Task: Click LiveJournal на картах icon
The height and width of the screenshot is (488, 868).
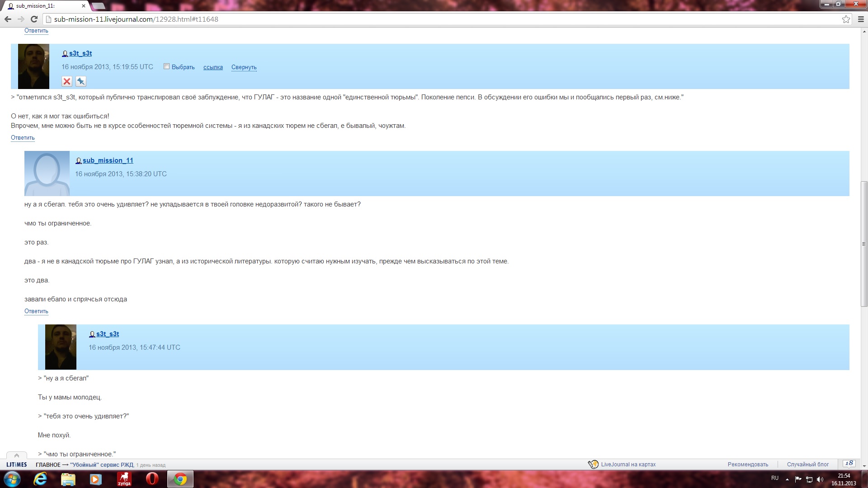Action: click(x=593, y=464)
